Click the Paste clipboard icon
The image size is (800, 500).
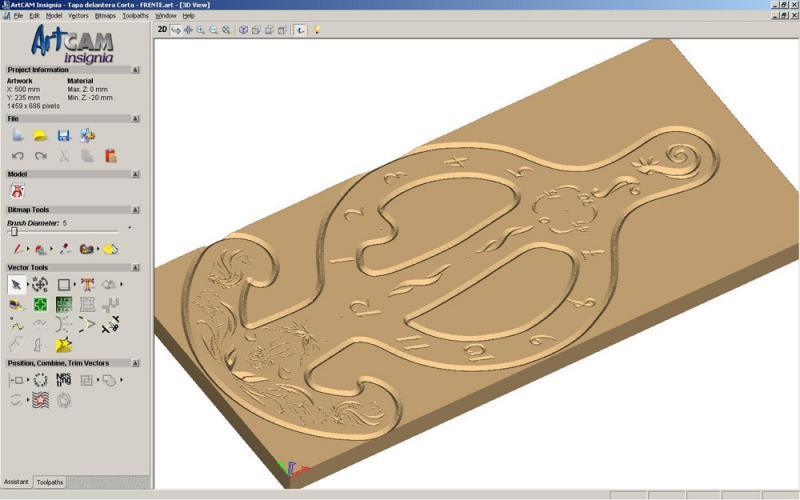[110, 156]
